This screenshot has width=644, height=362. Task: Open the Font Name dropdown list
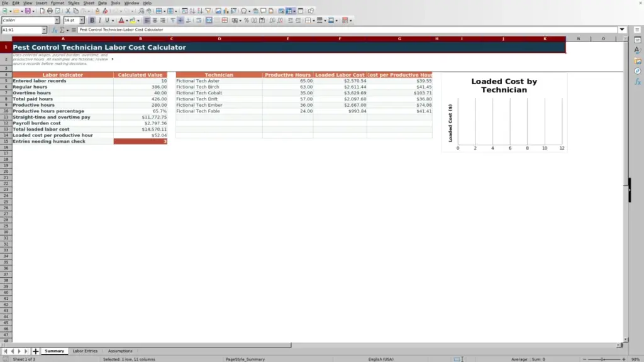57,21
